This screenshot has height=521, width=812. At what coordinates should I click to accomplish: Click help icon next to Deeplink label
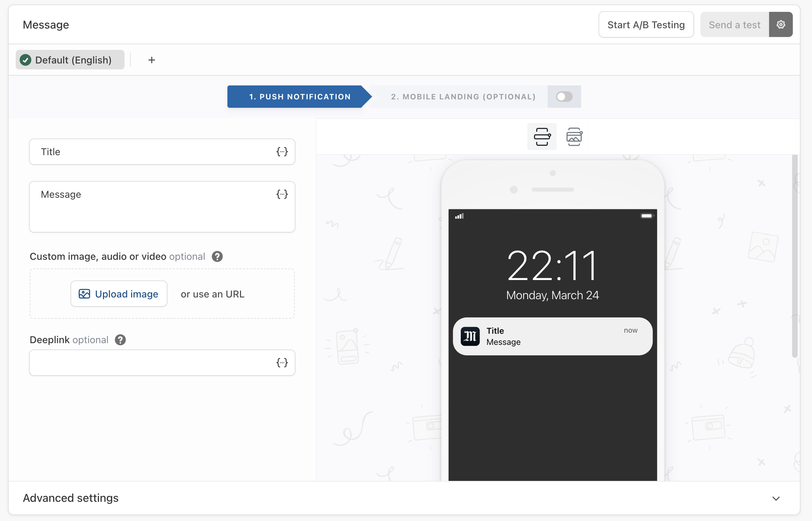tap(120, 340)
